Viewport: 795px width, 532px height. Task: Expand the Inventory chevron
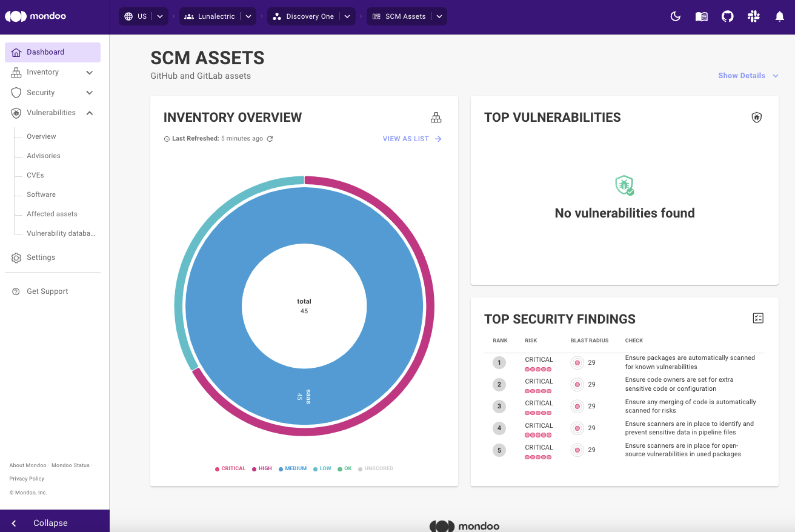click(90, 73)
